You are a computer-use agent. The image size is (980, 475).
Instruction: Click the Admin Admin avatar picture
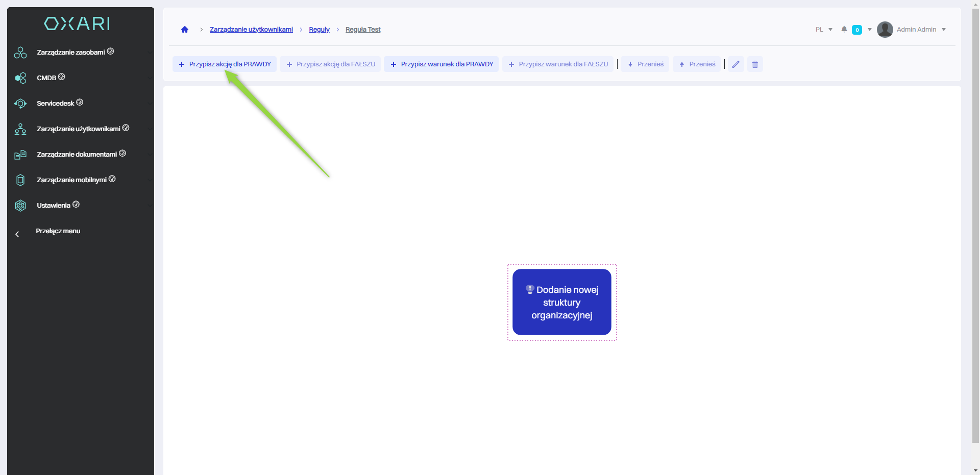(885, 30)
